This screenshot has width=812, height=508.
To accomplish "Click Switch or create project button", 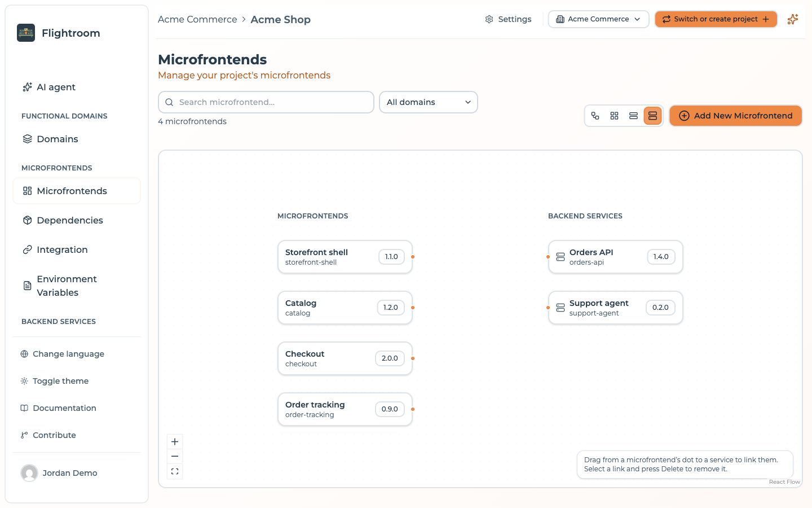I will coord(716,19).
